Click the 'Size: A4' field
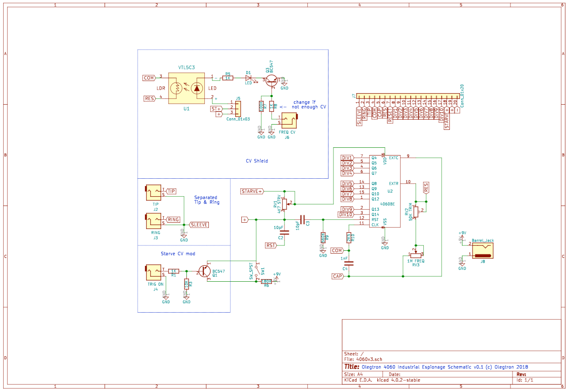 (x=353, y=374)
